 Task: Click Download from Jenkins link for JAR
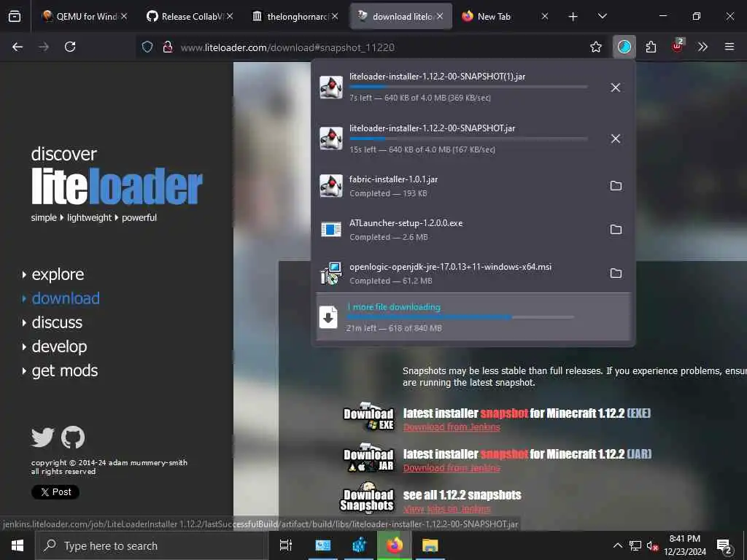point(452,468)
